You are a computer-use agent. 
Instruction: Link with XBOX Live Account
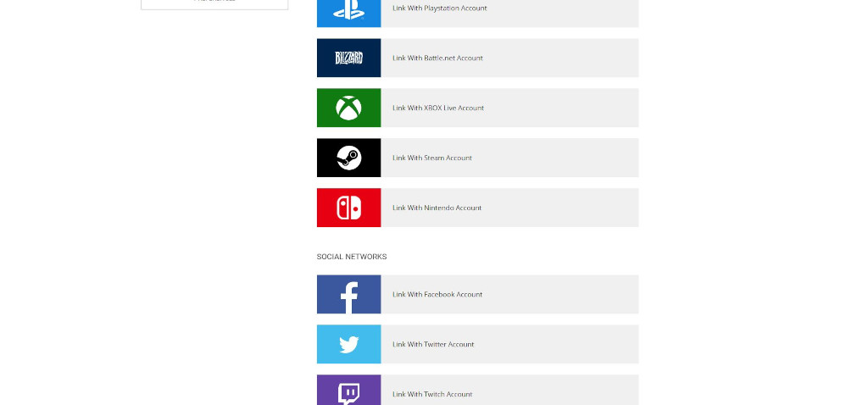[478, 108]
